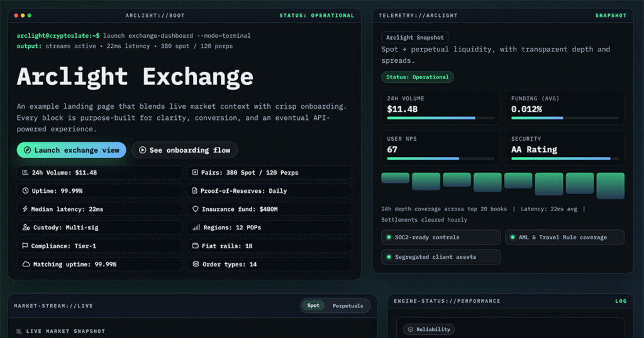
Task: Click the MARKET-STREAM://LIVE panel title
Action: 53,305
